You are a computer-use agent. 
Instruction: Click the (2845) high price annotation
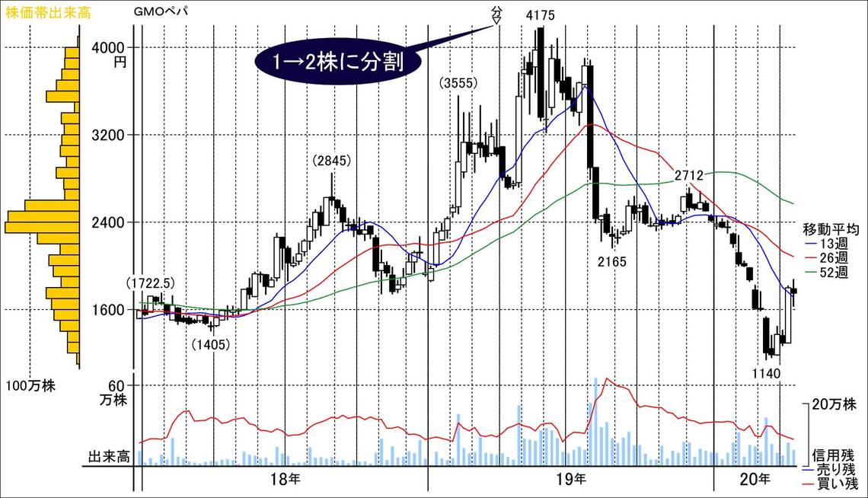(x=331, y=161)
